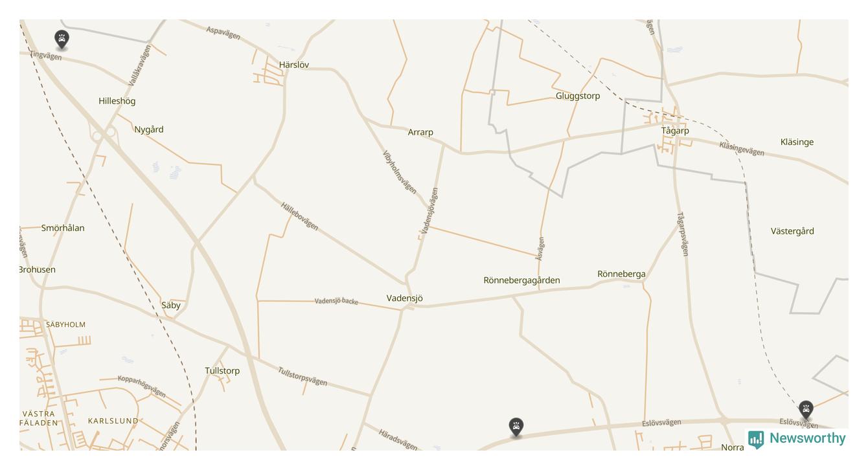
Task: Select the Tullstorp place label
Action: [x=222, y=371]
